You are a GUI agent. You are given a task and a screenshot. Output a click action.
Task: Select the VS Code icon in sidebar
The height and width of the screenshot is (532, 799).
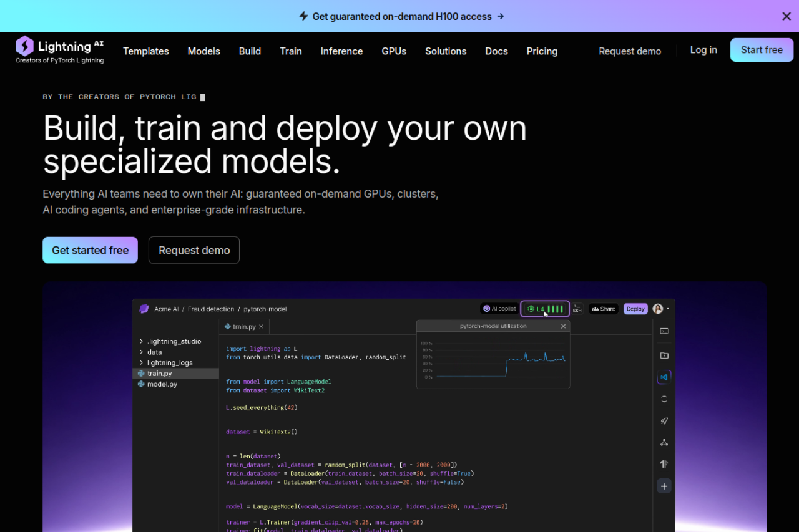664,377
